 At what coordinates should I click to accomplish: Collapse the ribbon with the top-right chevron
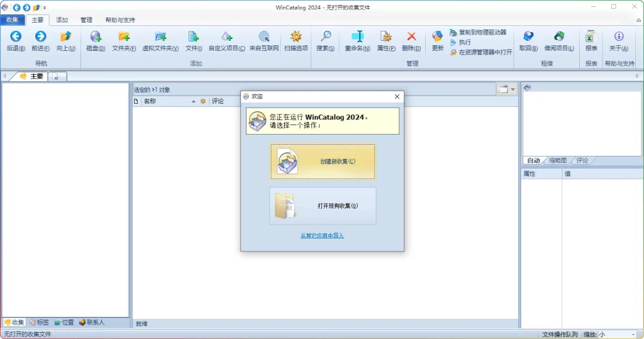[x=639, y=20]
